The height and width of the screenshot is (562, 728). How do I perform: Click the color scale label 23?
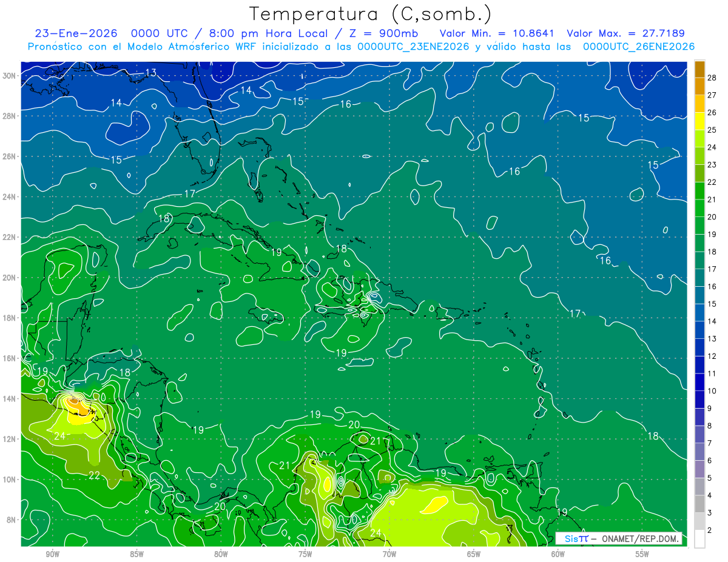point(712,164)
